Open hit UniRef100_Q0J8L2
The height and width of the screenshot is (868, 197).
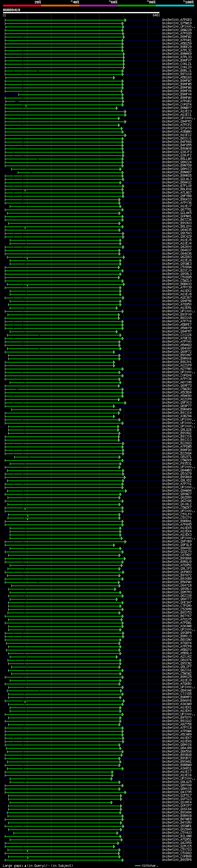tap(177, 504)
